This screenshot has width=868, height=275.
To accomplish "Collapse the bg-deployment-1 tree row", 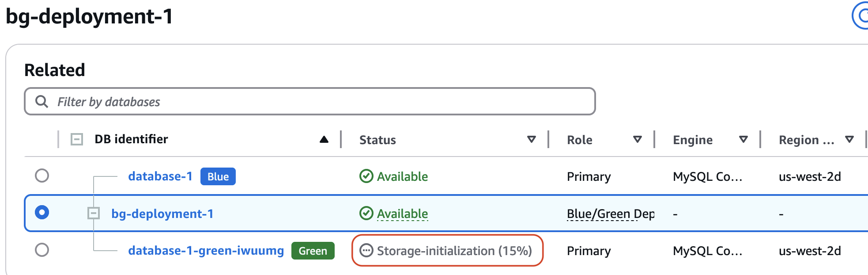I will (x=94, y=214).
